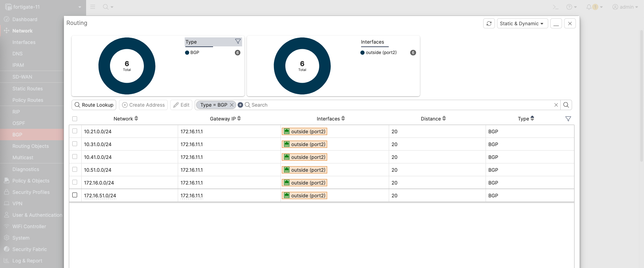Expand the admin user dropdown
This screenshot has height=268, width=644.
point(625,7)
